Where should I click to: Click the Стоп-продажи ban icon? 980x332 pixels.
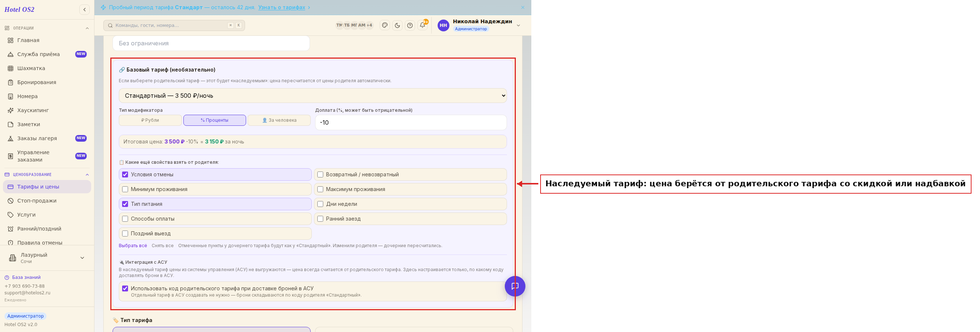click(x=11, y=201)
